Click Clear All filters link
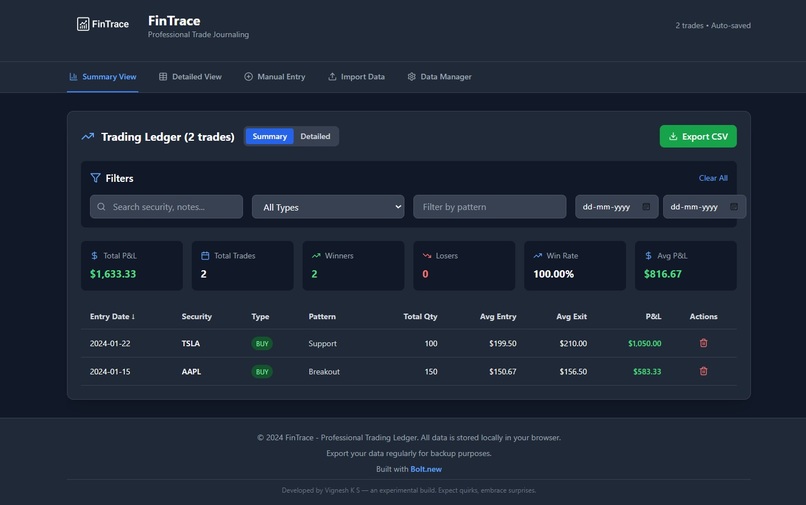 coord(713,178)
